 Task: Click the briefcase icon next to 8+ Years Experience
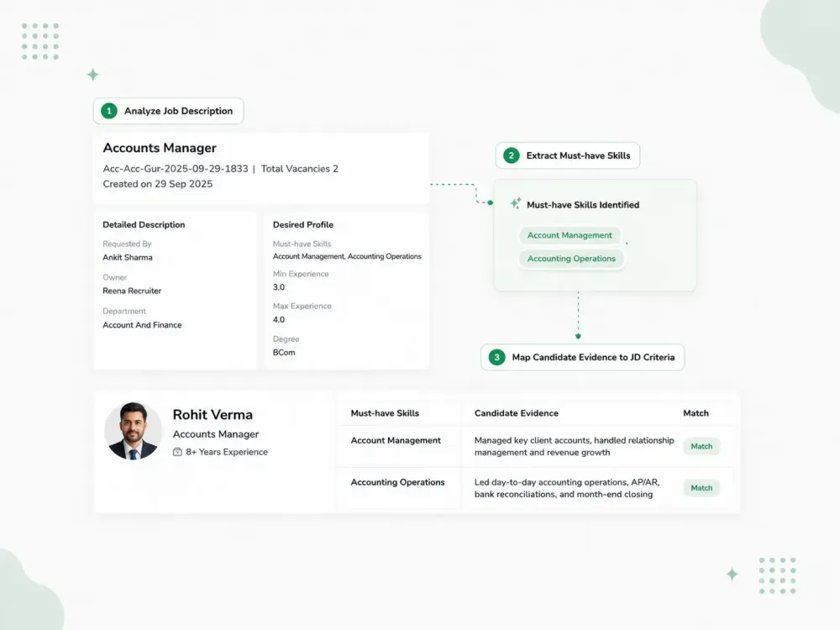(177, 452)
